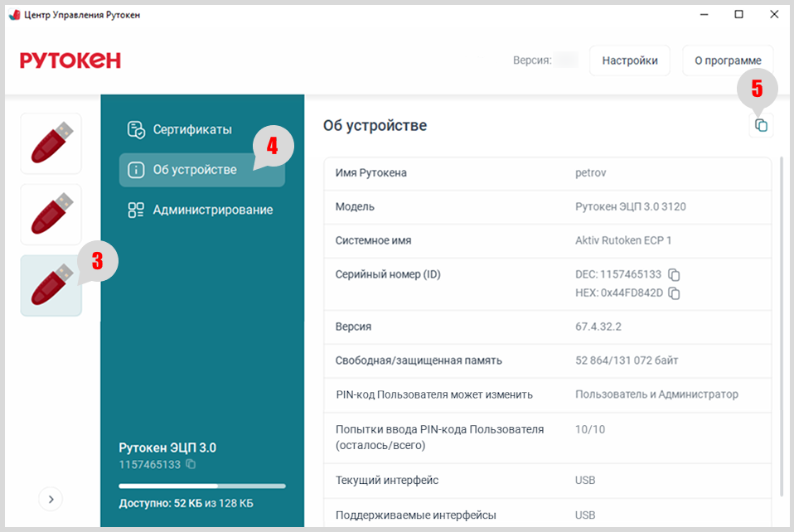Viewport: 794px width, 532px height.
Task: Click the Об устройстве info icon
Action: (136, 170)
